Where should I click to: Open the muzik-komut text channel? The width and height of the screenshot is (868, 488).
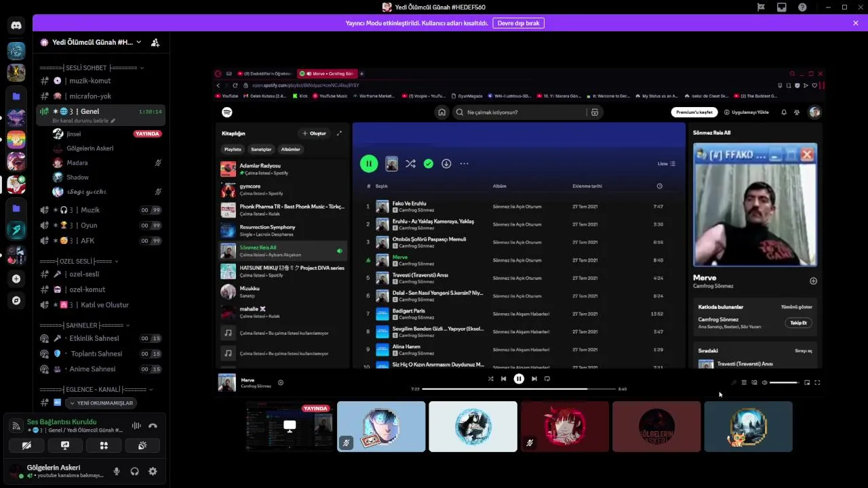point(100,81)
